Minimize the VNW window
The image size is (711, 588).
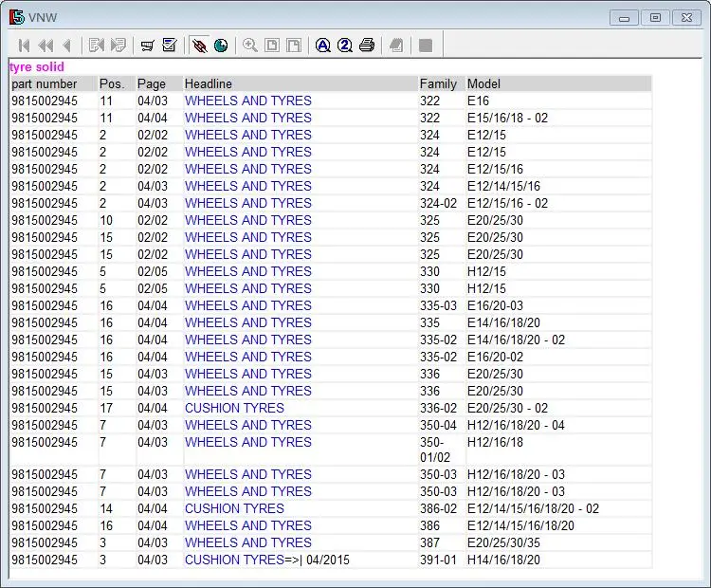[x=624, y=18]
